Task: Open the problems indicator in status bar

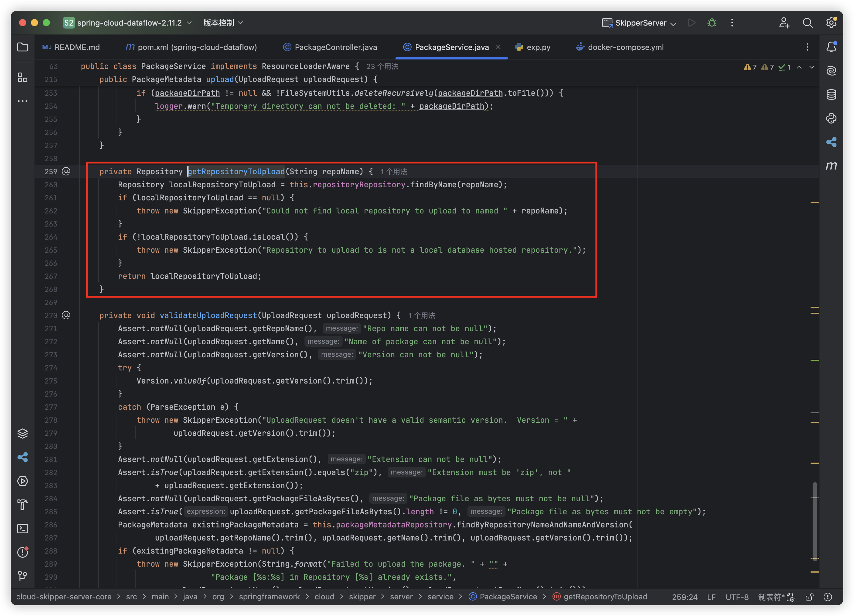Action: click(x=828, y=597)
